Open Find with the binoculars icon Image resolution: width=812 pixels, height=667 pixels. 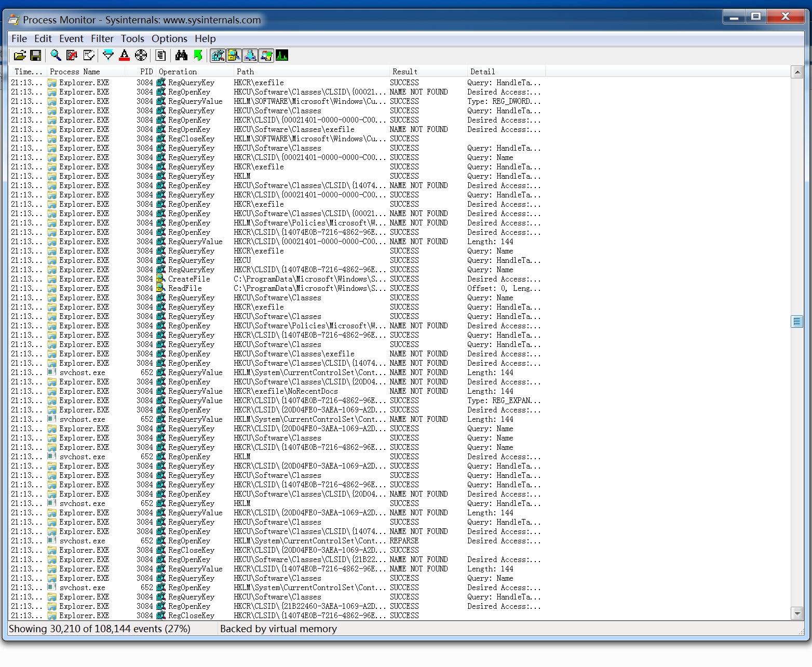[181, 55]
